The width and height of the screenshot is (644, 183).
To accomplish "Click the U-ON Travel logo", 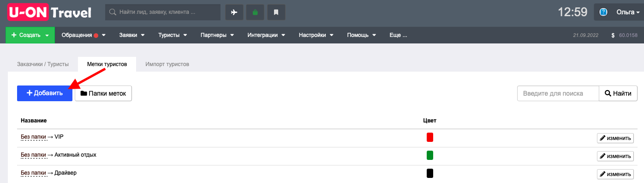I will (x=49, y=12).
